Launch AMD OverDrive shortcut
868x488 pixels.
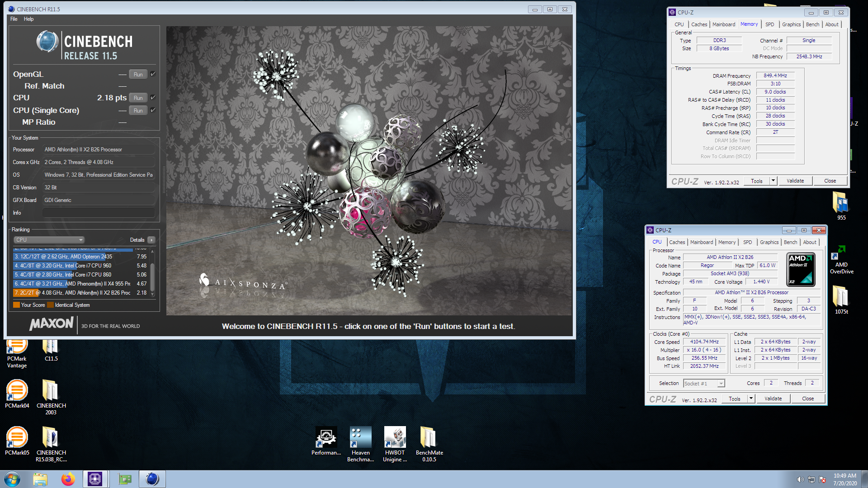[x=841, y=260]
